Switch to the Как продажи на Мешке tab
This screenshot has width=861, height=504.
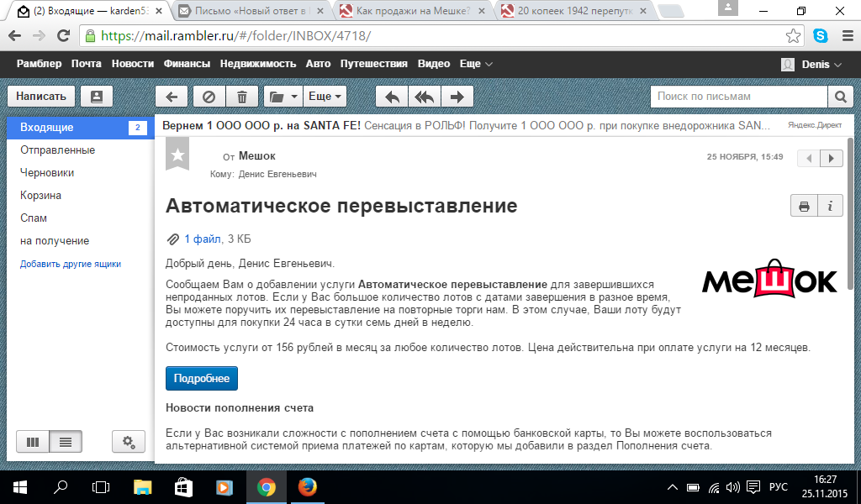pyautogui.click(x=413, y=10)
